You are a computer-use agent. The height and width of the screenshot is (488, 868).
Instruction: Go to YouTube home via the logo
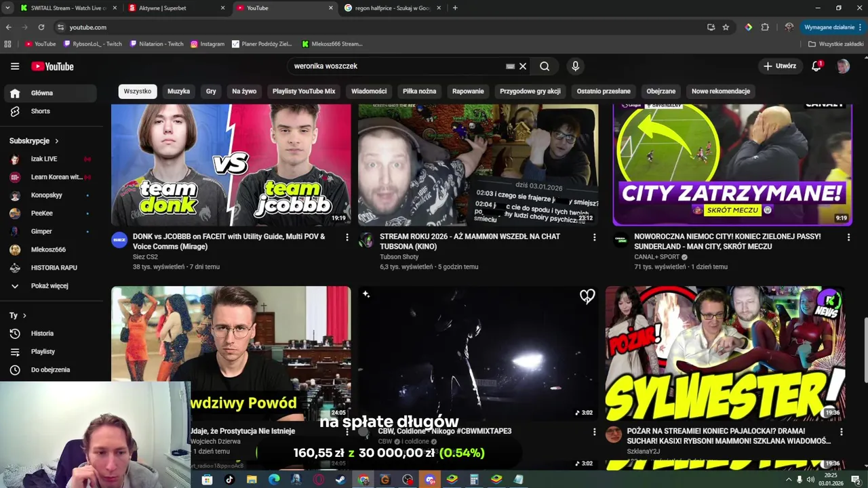point(52,66)
